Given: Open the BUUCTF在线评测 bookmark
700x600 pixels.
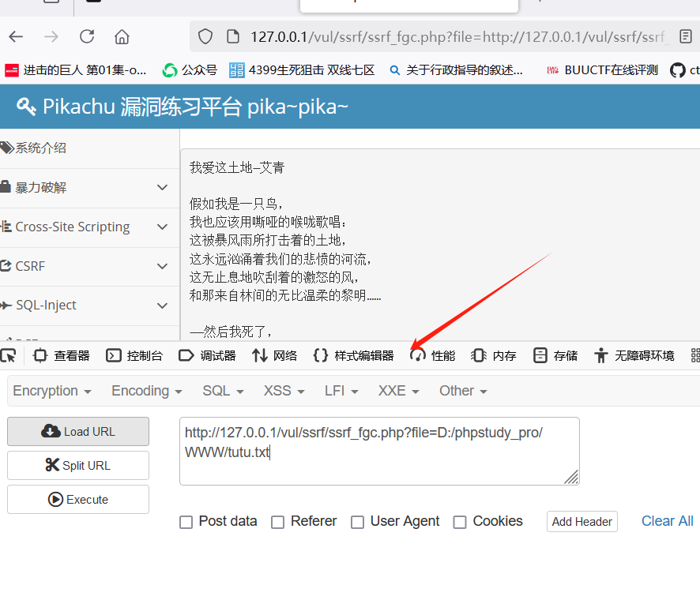Looking at the screenshot, I should coord(602,70).
